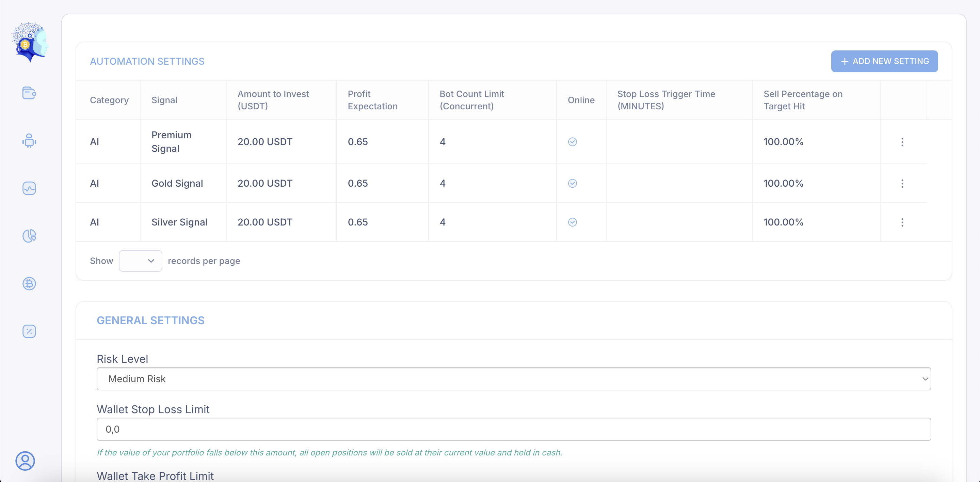
Task: Click 20.00 USDT in Silver Signal row
Action: click(x=265, y=222)
